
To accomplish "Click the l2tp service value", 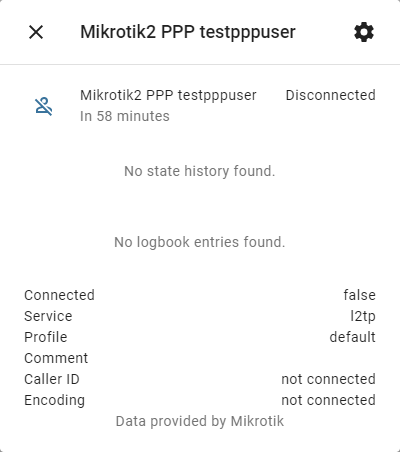I will point(363,316).
